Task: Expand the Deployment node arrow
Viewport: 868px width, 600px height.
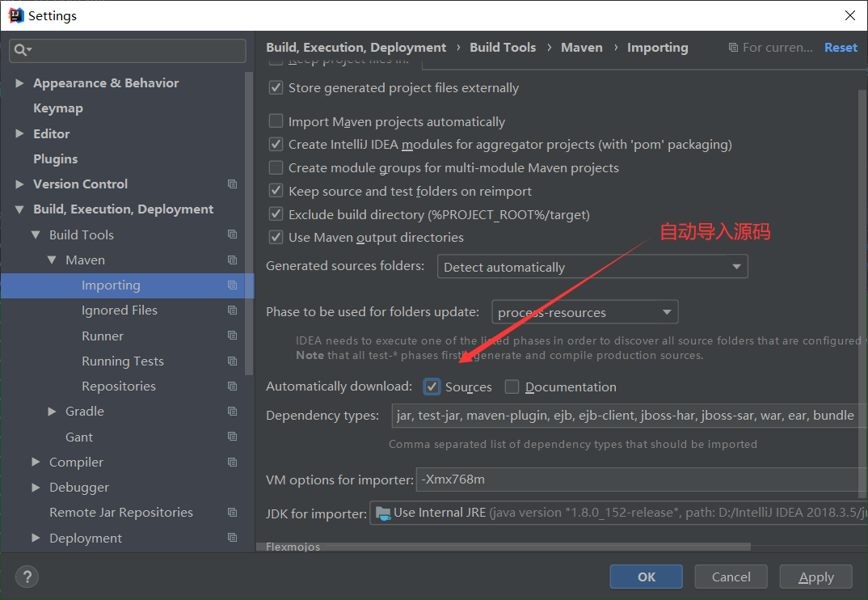Action: coord(36,538)
